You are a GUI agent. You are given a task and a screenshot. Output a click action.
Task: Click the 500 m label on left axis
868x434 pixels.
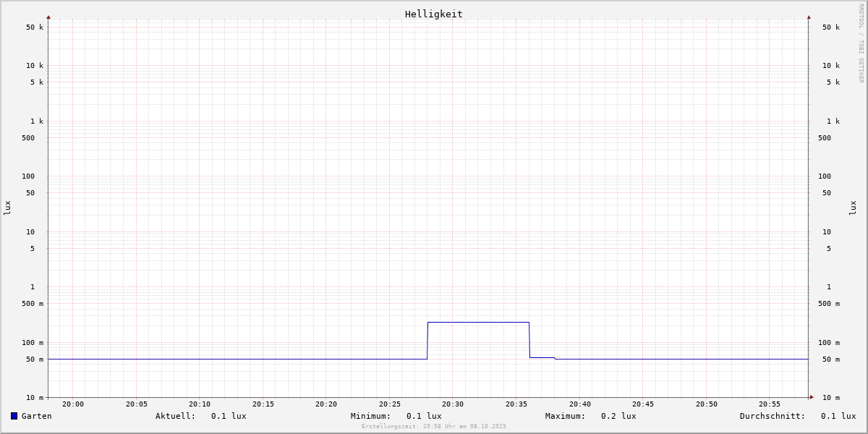pyautogui.click(x=33, y=304)
